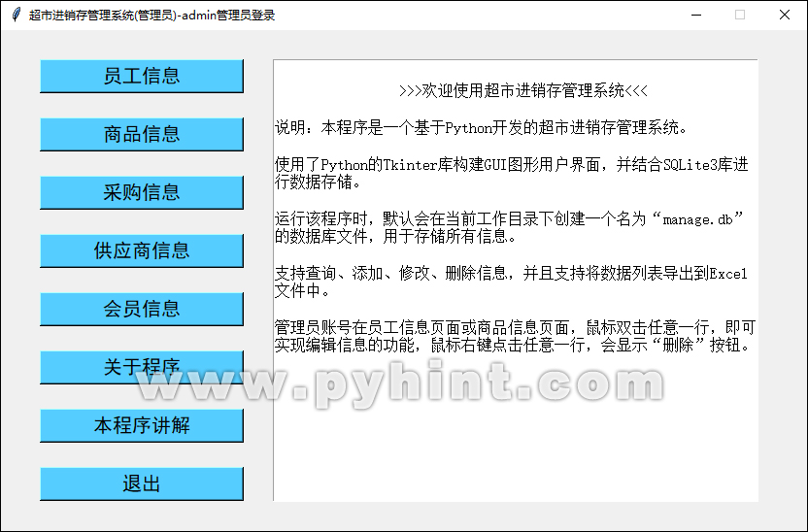Click the line starting with 实现编辑信息的功能
Image resolution: width=808 pixels, height=532 pixels.
tap(512, 345)
